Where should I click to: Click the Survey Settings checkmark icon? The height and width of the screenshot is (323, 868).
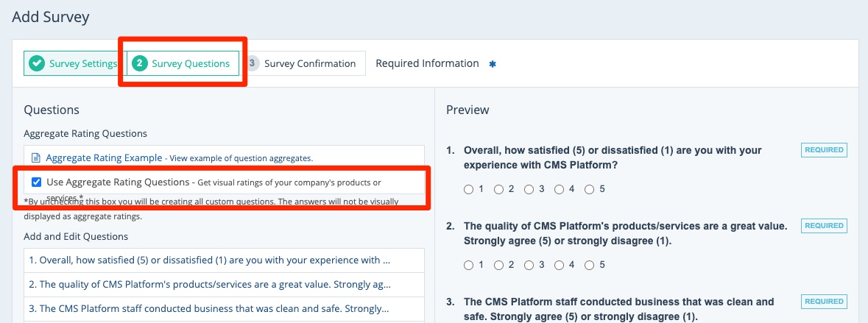pos(36,64)
